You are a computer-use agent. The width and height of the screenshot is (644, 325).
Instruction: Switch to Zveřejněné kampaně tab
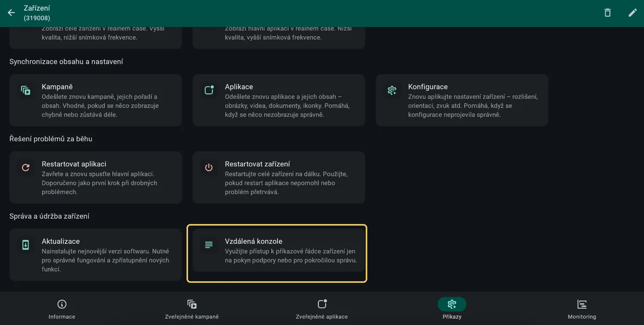coord(192,309)
